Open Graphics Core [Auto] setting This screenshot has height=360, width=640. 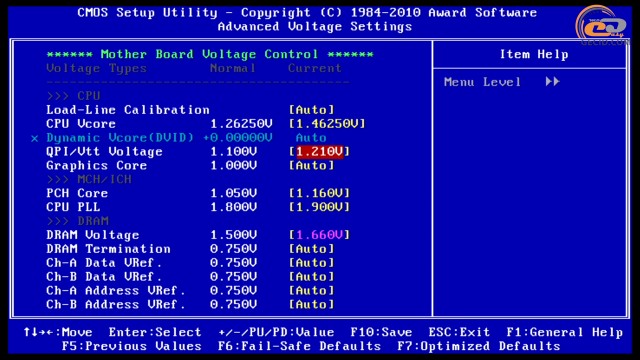[x=312, y=165]
